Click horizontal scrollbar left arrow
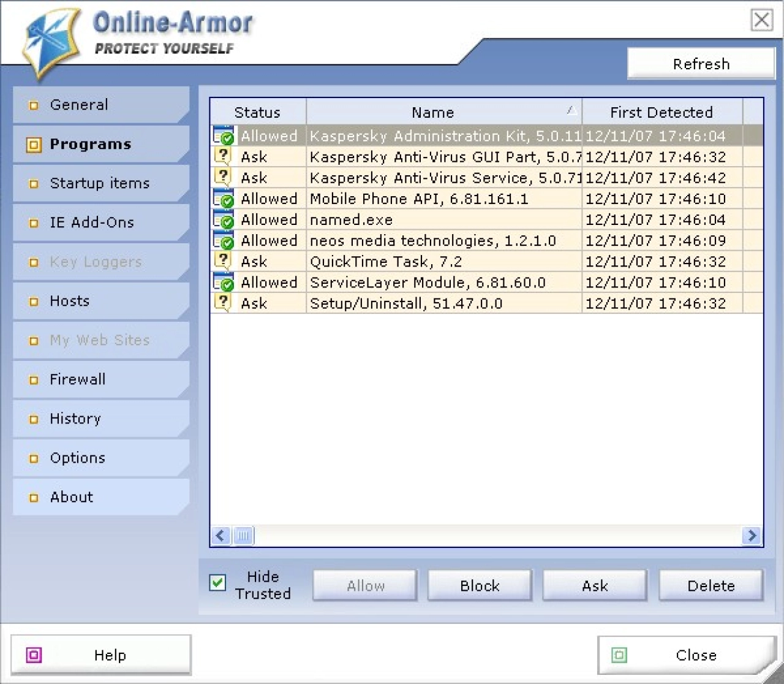Viewport: 784px width, 684px height. [x=221, y=536]
